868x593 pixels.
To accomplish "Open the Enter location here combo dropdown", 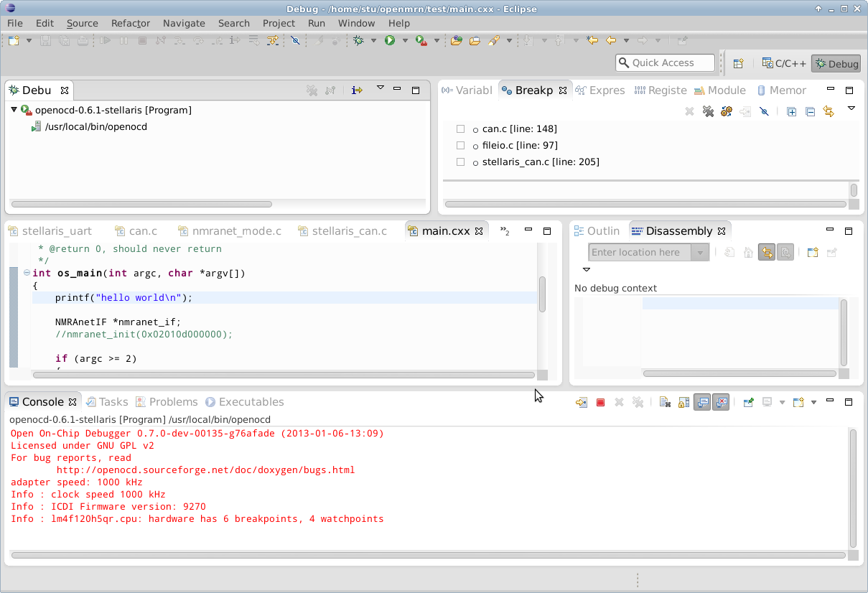I will coord(700,253).
